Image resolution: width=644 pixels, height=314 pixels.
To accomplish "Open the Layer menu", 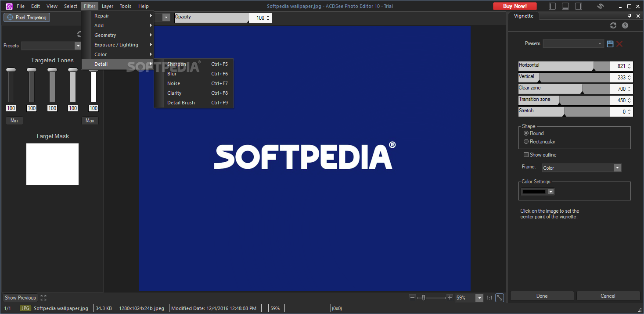I will (107, 6).
